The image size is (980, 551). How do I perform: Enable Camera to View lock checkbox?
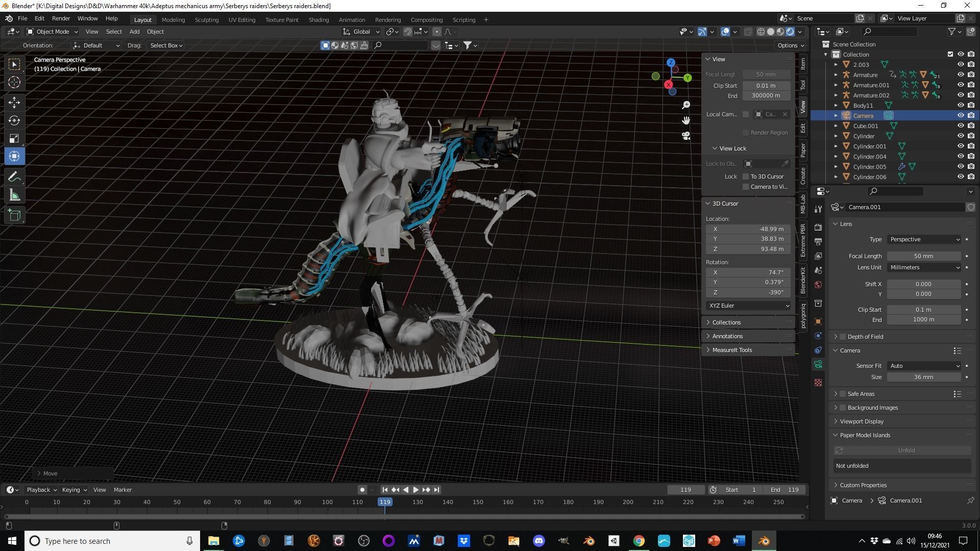pos(746,187)
